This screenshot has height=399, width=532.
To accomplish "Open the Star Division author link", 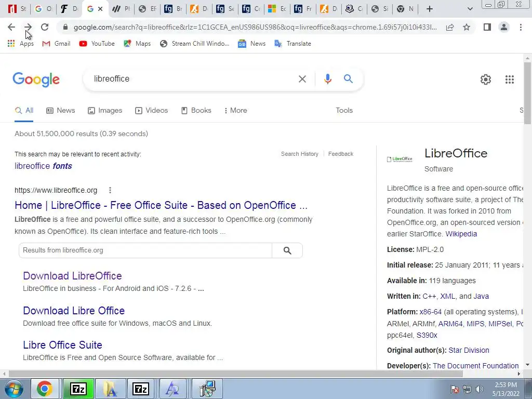I will (x=469, y=350).
